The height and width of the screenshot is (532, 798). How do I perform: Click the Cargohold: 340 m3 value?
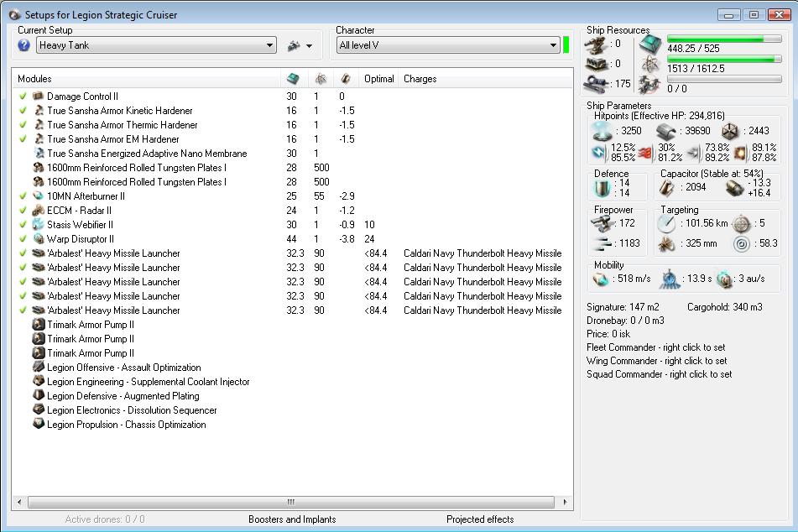coord(725,307)
